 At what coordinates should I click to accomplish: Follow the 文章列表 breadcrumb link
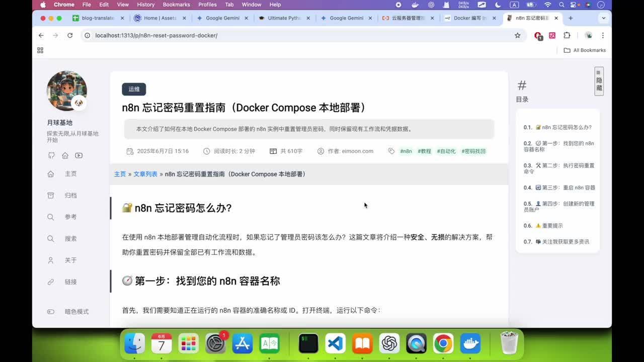point(144,174)
